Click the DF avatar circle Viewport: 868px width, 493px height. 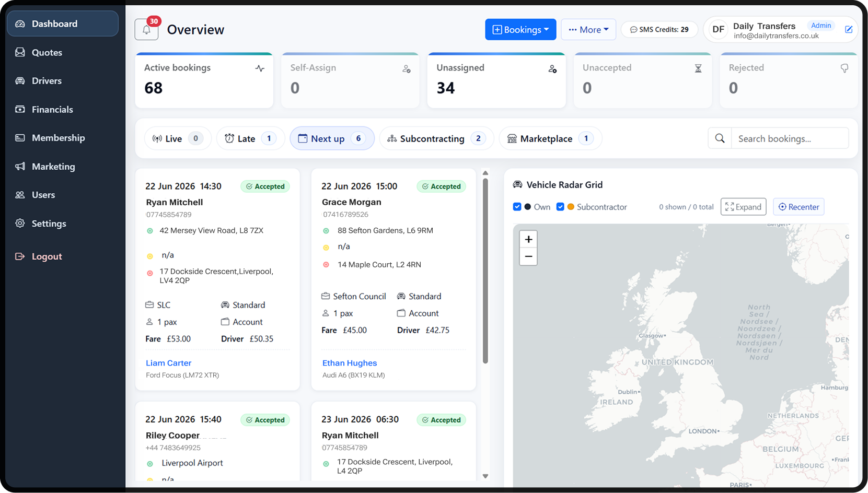pos(719,30)
